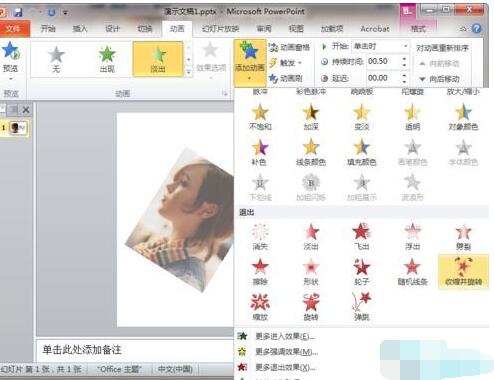Viewport: 494px width, 380px height.
Task: Apply the 旋转 exit animation
Action: pyautogui.click(x=311, y=307)
